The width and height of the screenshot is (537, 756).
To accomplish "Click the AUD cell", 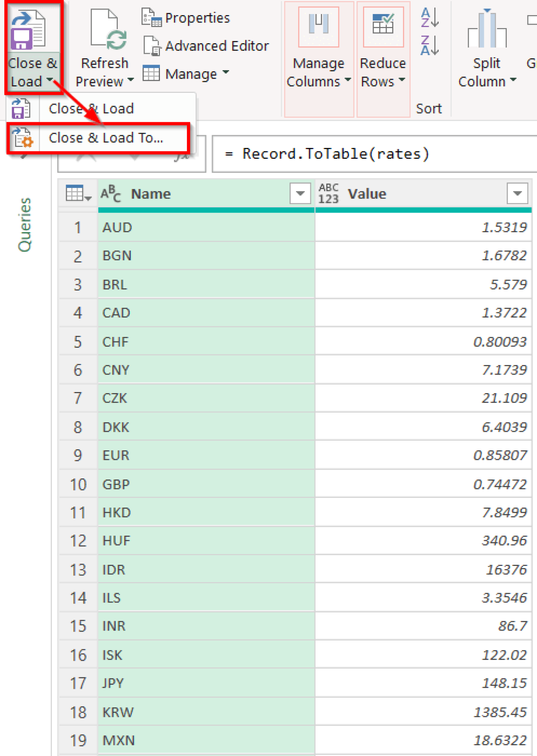I will (206, 227).
